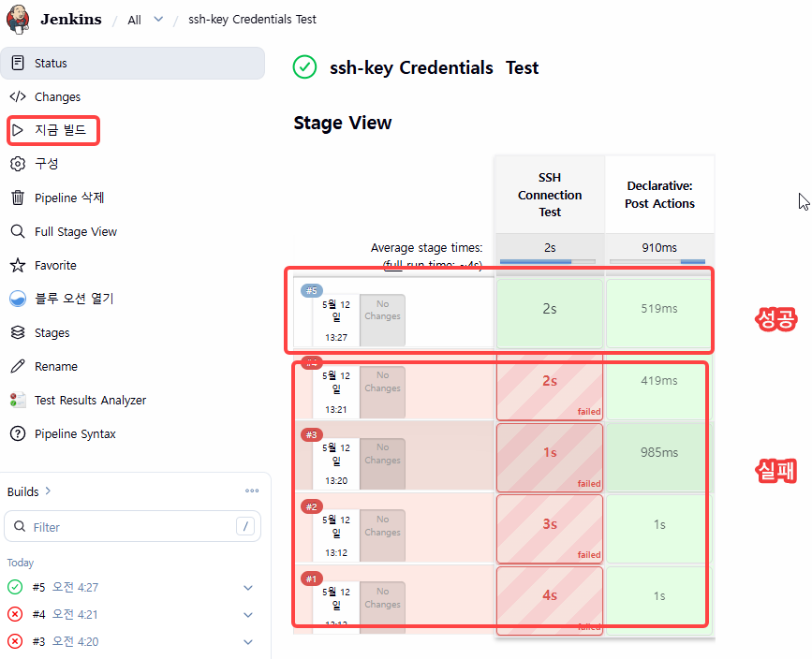Click the 985ms Post Actions cell

[659, 458]
